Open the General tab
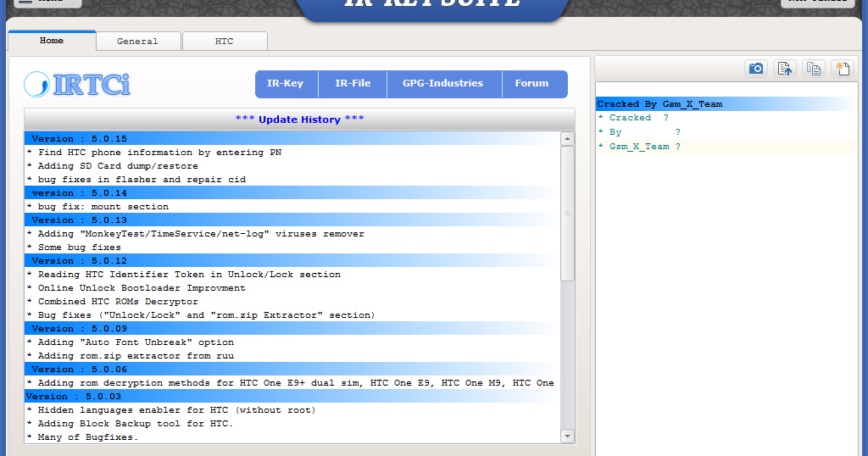Viewport: 868px width, 456px height. [138, 41]
